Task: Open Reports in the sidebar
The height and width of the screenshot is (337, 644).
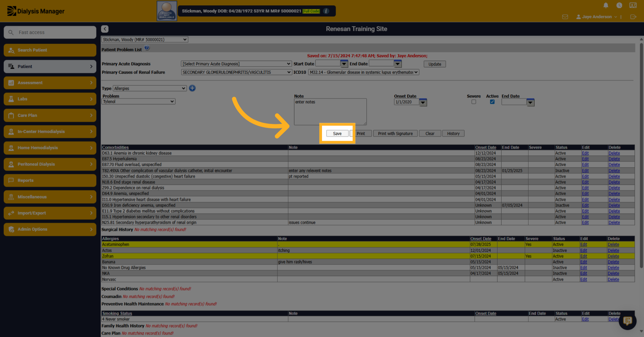Action: click(50, 180)
